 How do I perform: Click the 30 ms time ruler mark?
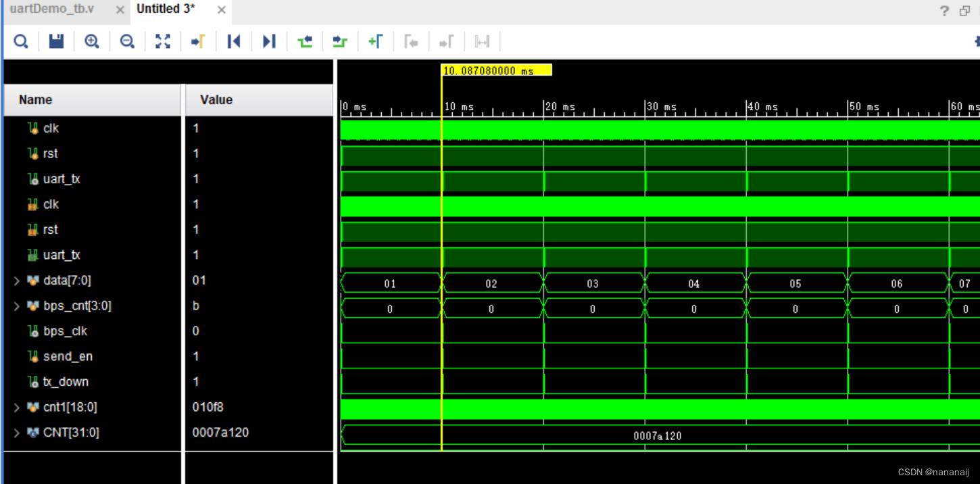click(661, 107)
